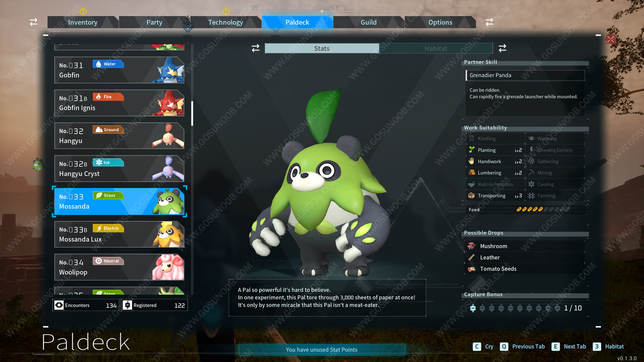Click the Water element badge on Gobfin

tap(108, 64)
